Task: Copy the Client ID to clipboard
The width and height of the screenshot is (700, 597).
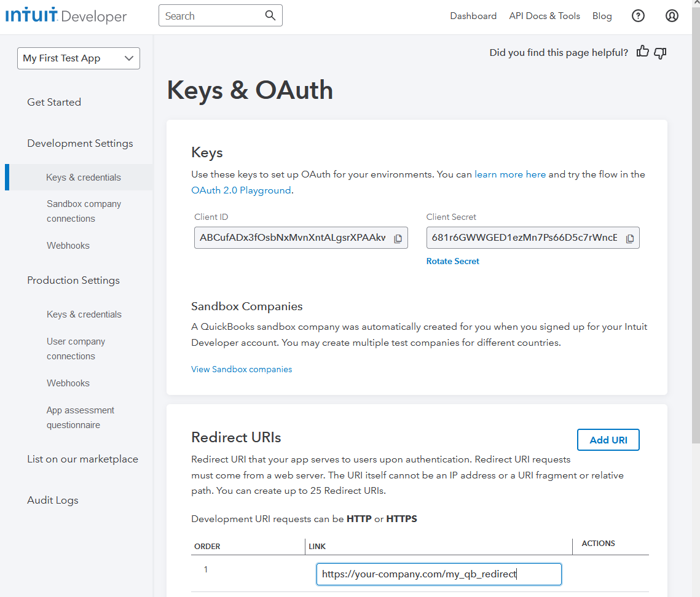Action: coord(398,238)
